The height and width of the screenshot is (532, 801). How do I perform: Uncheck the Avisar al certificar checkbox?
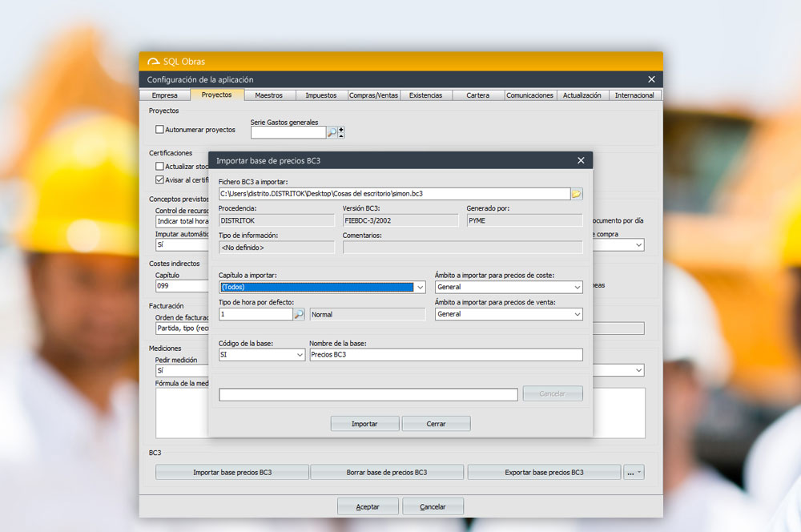coord(159,179)
